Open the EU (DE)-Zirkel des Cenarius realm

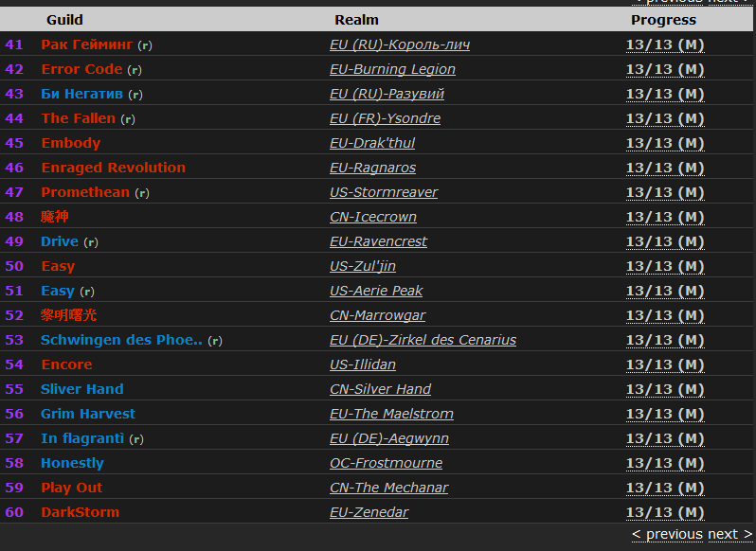tap(423, 340)
